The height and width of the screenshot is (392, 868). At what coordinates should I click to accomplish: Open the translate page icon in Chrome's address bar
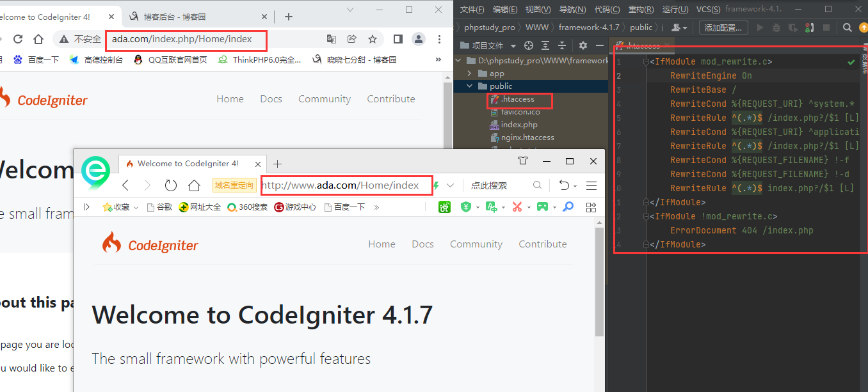tap(332, 39)
